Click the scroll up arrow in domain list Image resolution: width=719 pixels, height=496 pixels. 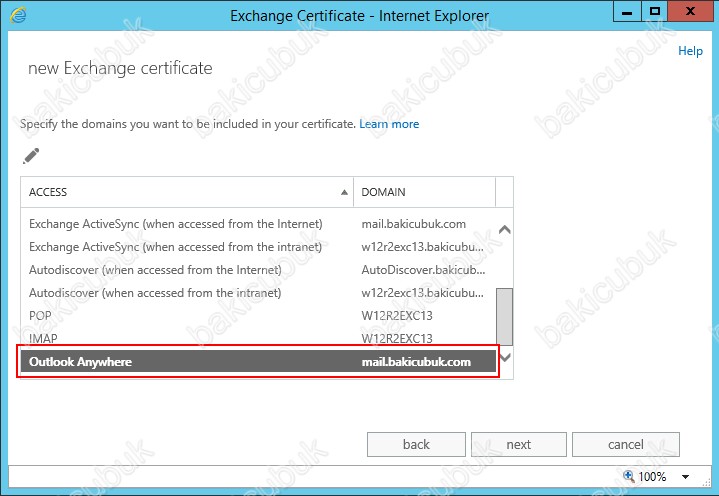504,229
